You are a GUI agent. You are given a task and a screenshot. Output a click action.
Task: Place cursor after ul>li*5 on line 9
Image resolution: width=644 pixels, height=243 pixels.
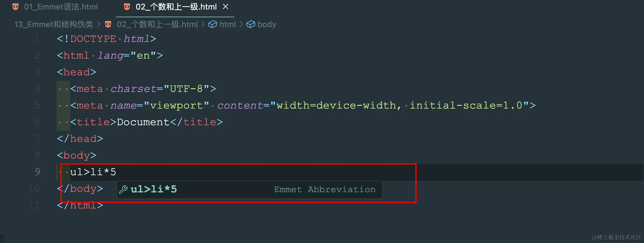[x=117, y=172]
